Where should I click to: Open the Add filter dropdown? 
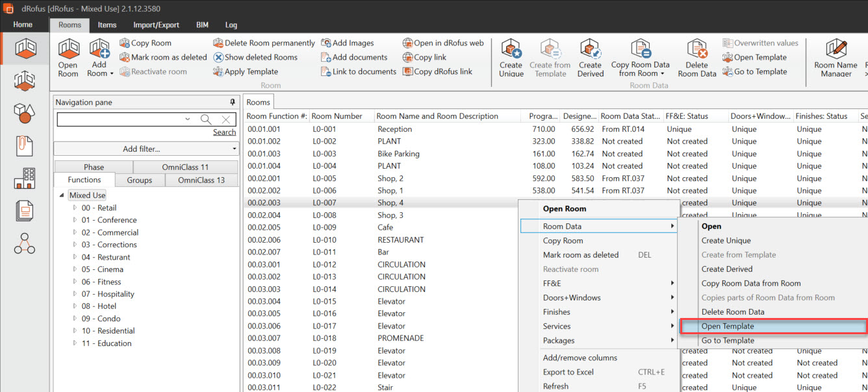pyautogui.click(x=146, y=149)
